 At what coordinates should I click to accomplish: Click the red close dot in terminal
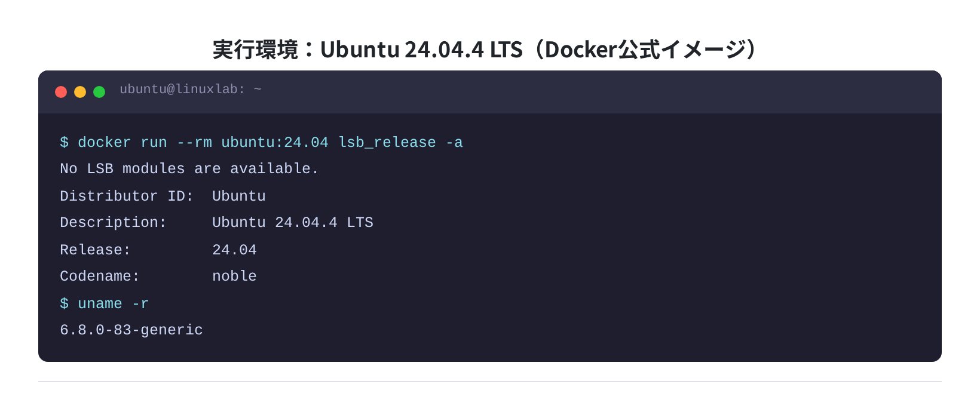tap(61, 92)
